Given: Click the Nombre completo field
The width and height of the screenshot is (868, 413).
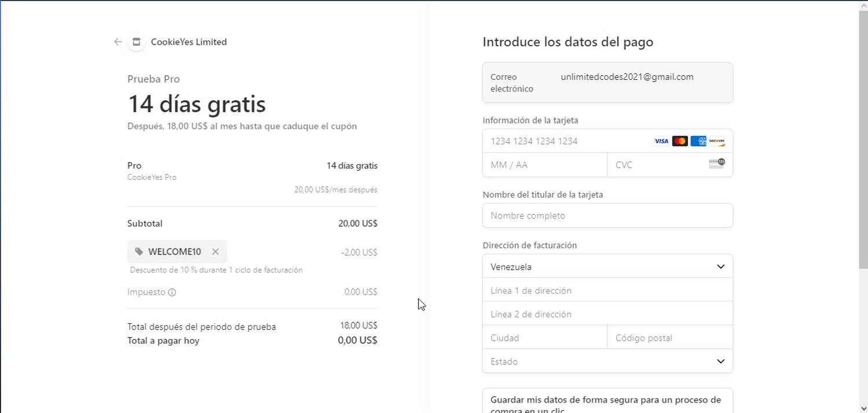Looking at the screenshot, I should pyautogui.click(x=608, y=215).
